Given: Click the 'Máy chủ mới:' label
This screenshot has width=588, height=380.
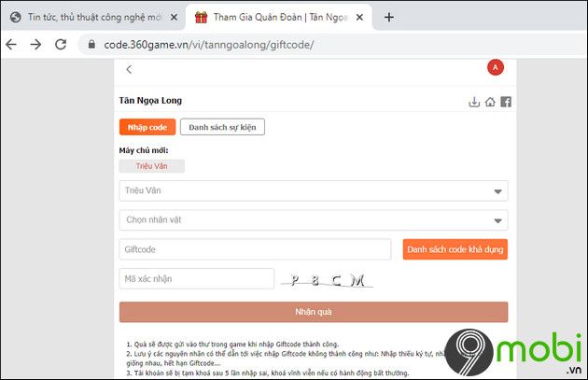Looking at the screenshot, I should [x=144, y=150].
